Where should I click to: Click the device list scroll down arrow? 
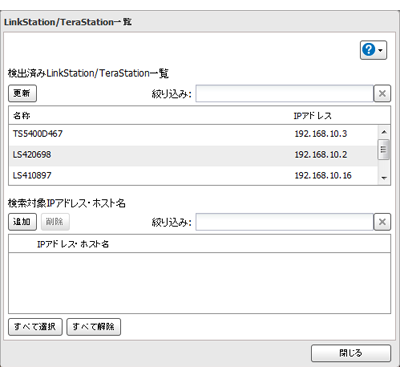point(384,178)
